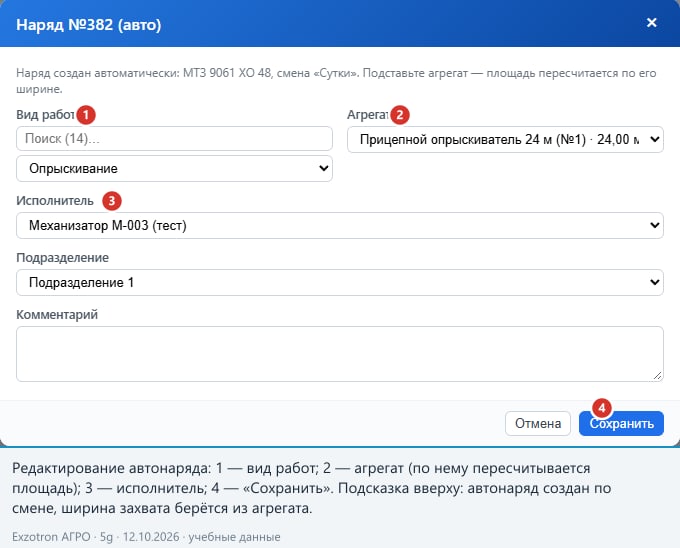
Task: Click the hint text Наряд создан автоматически
Action: click(336, 81)
